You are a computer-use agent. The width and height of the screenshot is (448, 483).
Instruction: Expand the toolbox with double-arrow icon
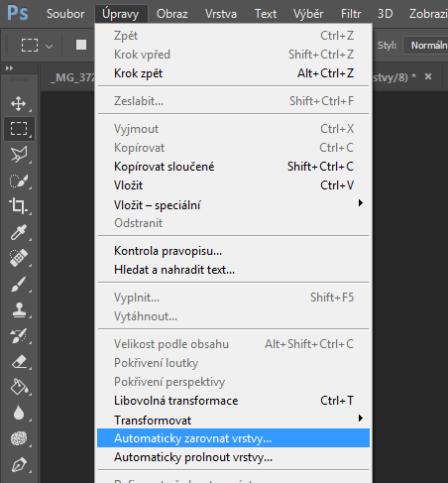9,68
